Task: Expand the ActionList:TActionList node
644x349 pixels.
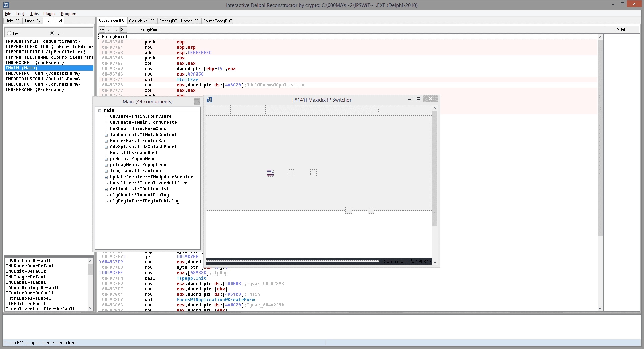Action: 106,189
